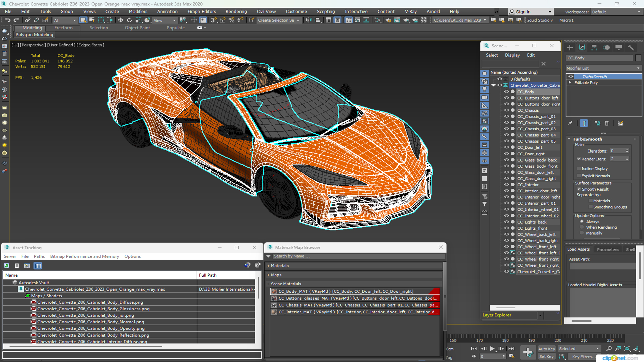
Task: Open the View reference coordinate dropdown
Action: pyautogui.click(x=164, y=20)
